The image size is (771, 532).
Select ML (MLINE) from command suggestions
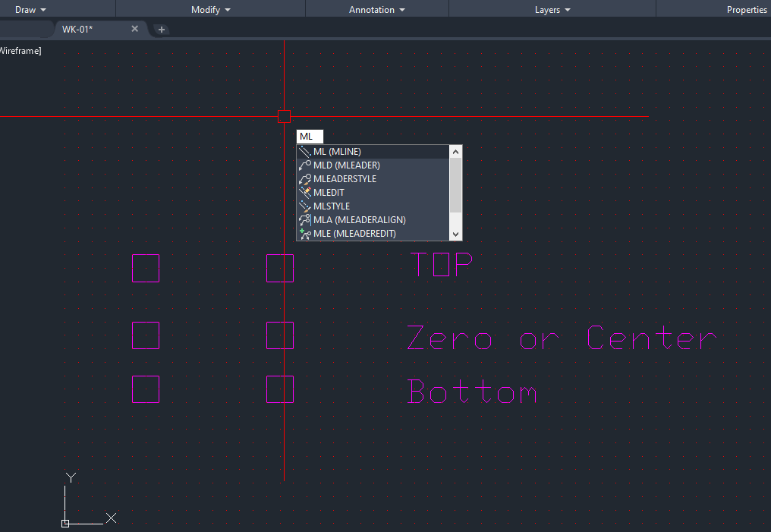tap(338, 152)
